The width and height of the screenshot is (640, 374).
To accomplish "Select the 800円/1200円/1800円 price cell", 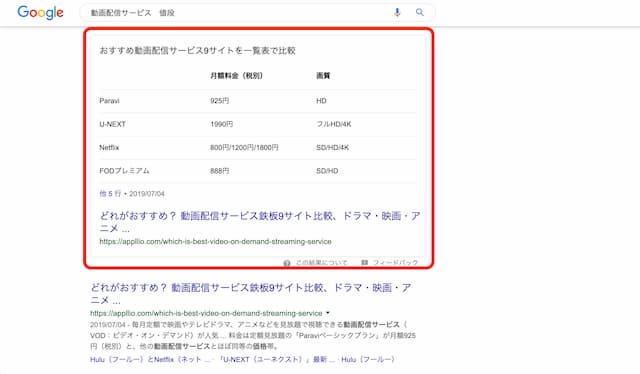I will 244,147.
